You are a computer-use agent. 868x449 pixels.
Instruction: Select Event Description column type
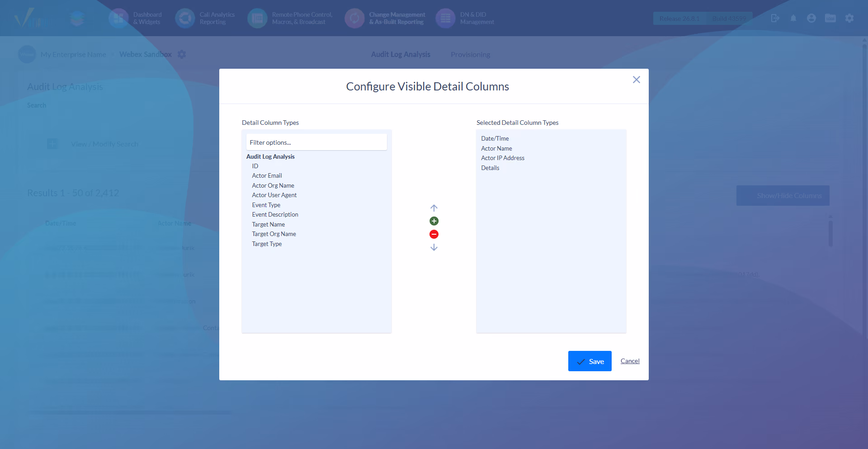click(x=275, y=214)
